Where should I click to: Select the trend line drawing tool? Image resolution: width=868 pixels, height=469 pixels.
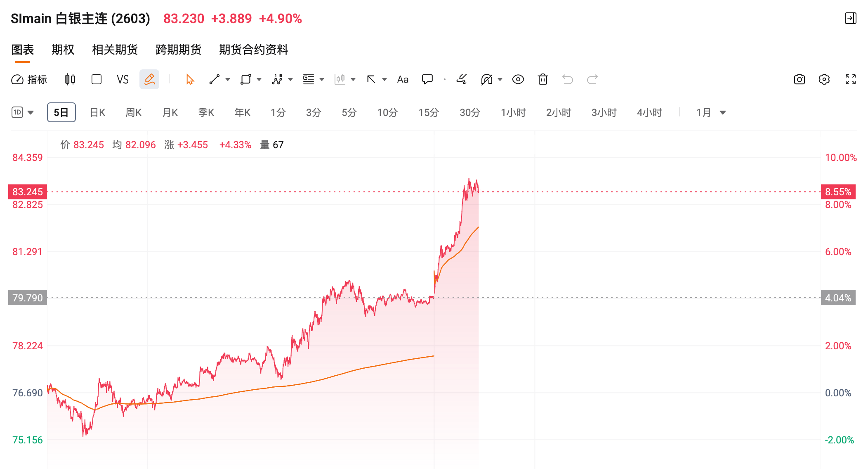coord(214,79)
